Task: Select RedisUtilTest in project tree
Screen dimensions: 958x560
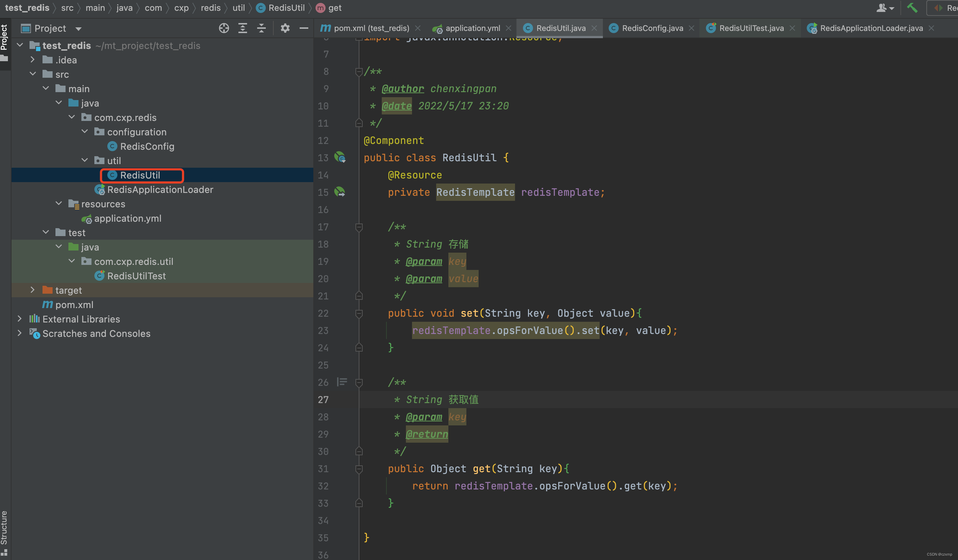Action: pyautogui.click(x=136, y=276)
